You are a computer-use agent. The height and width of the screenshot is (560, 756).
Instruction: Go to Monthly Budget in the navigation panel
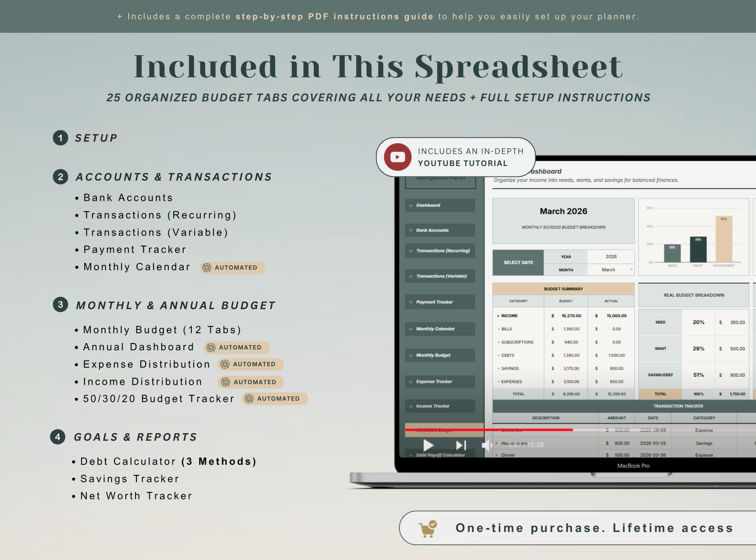tap(440, 355)
